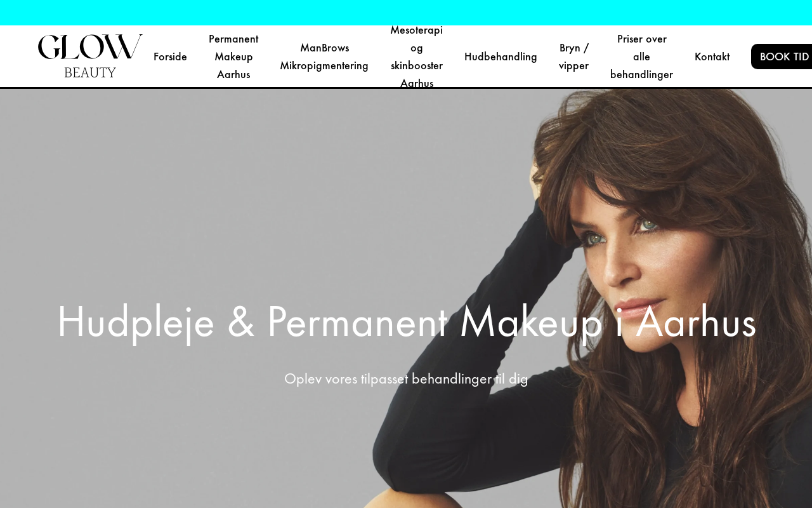The width and height of the screenshot is (812, 508).
Task: Click the subtitle about tilpasset behandlinger
Action: (406, 379)
